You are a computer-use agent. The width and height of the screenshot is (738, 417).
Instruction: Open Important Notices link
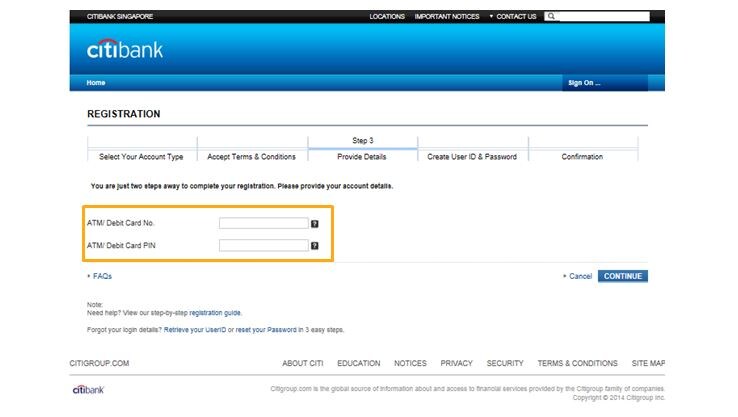(447, 17)
